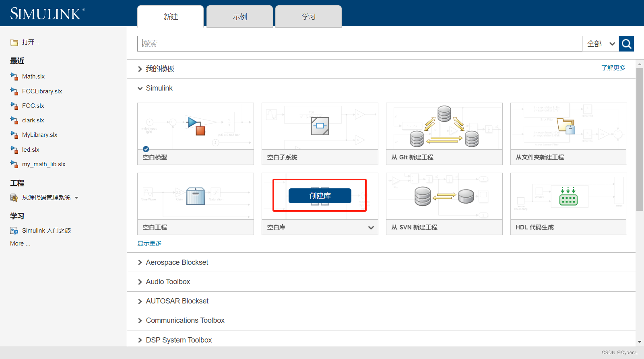The image size is (644, 359).
Task: Click the model icon beside led.slx
Action: pos(14,150)
